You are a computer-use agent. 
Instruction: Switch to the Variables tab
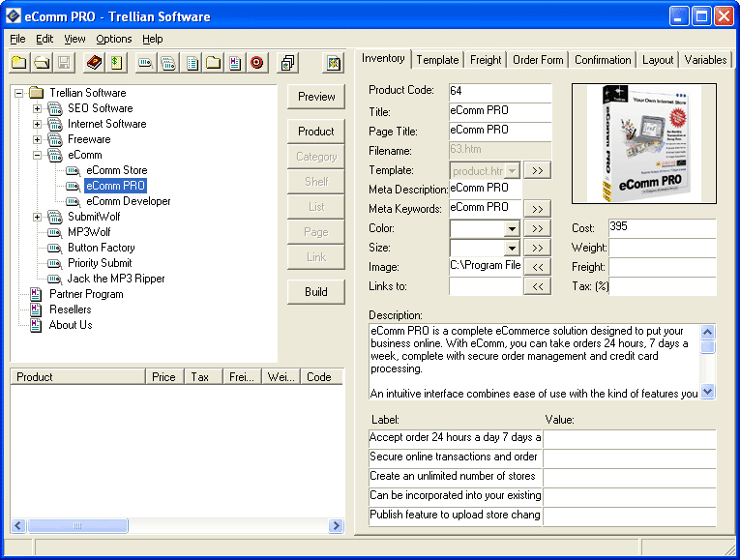(x=705, y=60)
